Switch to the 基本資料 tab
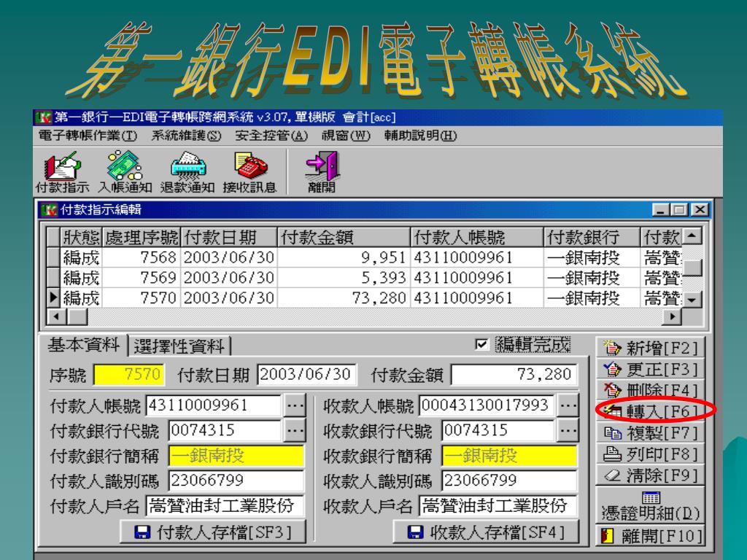The height and width of the screenshot is (560, 747). coord(84,345)
